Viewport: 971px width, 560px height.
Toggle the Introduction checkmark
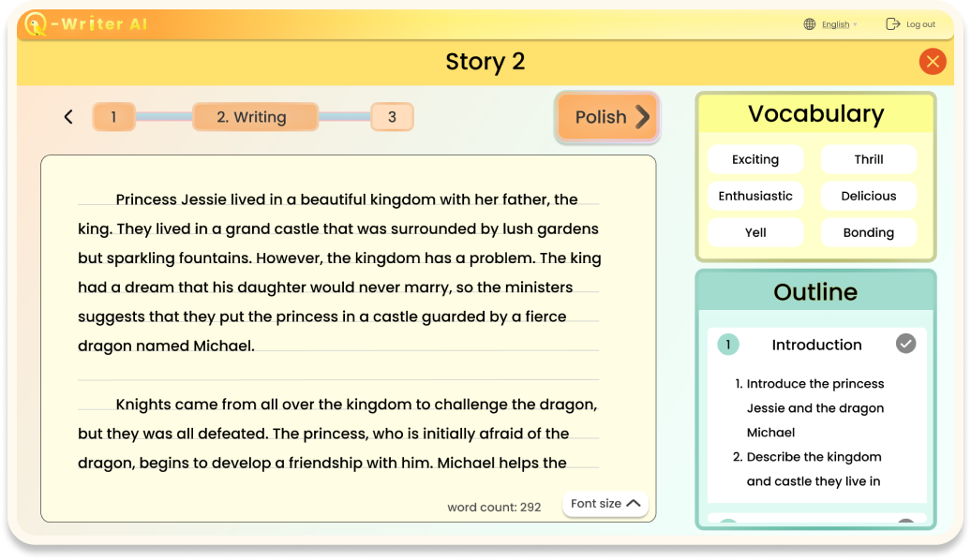pyautogui.click(x=905, y=344)
